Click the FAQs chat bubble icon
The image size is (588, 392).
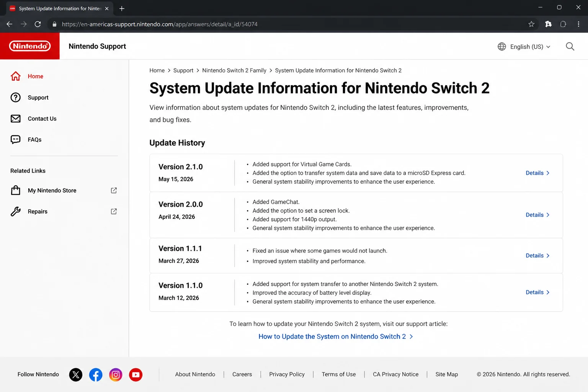coord(16,139)
